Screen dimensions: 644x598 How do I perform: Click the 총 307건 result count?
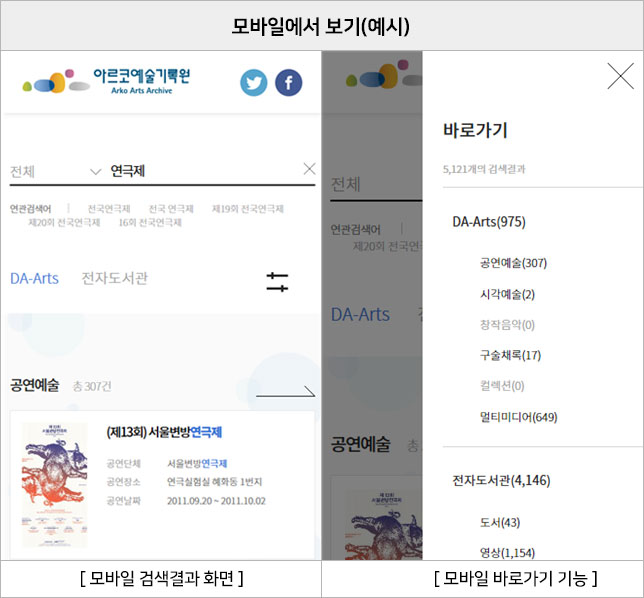92,386
